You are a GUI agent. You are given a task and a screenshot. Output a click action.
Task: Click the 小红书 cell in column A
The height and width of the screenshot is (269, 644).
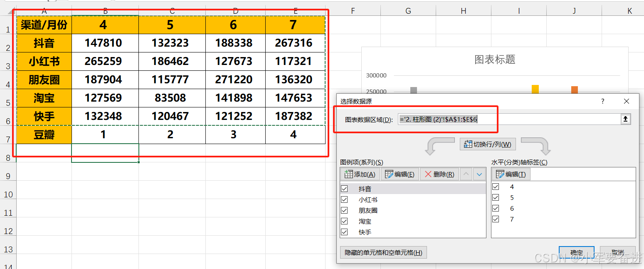44,62
